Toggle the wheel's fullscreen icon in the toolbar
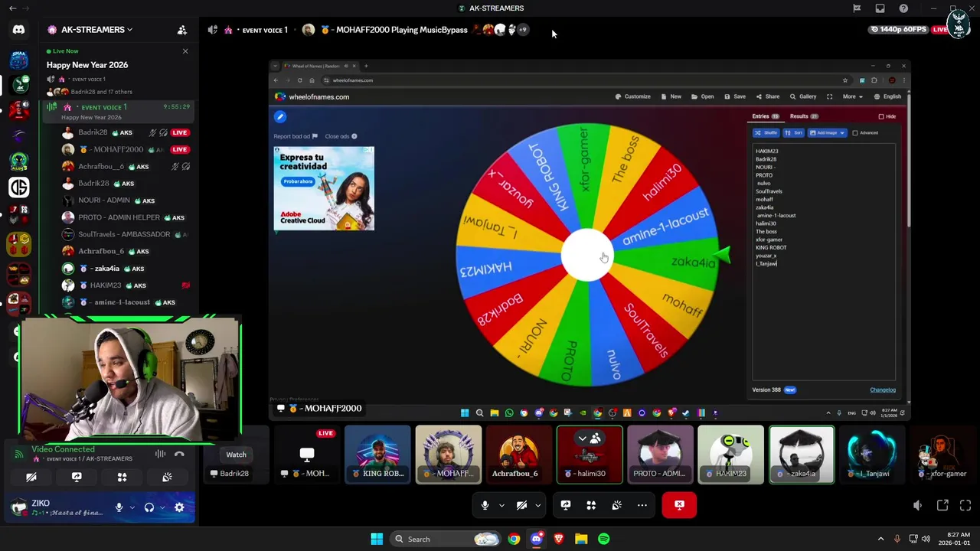The width and height of the screenshot is (980, 551). pyautogui.click(x=829, y=96)
